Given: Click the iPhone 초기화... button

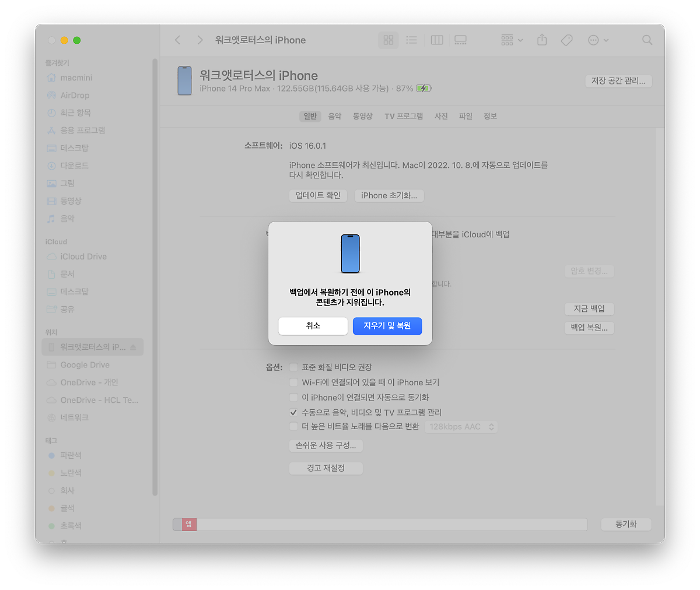Looking at the screenshot, I should [x=389, y=196].
